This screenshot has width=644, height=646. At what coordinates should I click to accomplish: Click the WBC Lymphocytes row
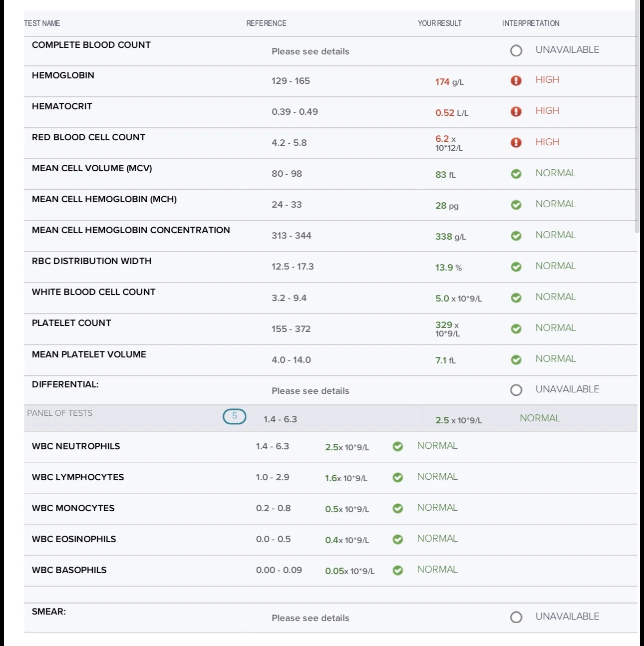point(330,478)
